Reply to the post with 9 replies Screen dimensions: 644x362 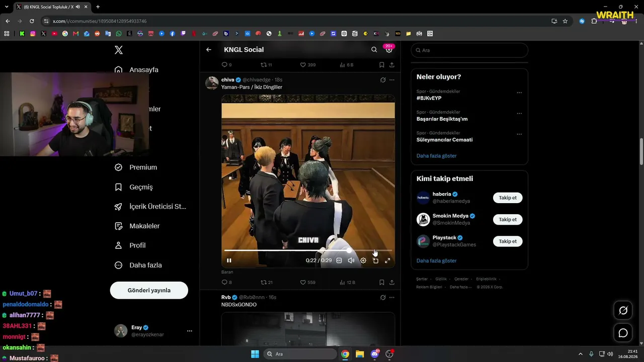pos(226,65)
